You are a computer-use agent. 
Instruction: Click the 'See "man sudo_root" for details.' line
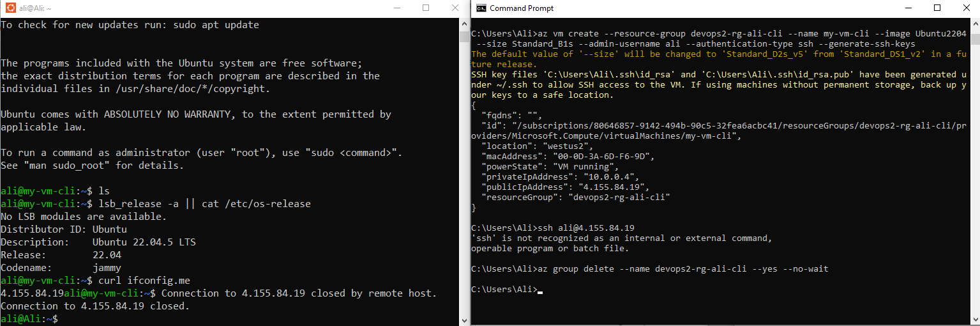click(x=92, y=166)
